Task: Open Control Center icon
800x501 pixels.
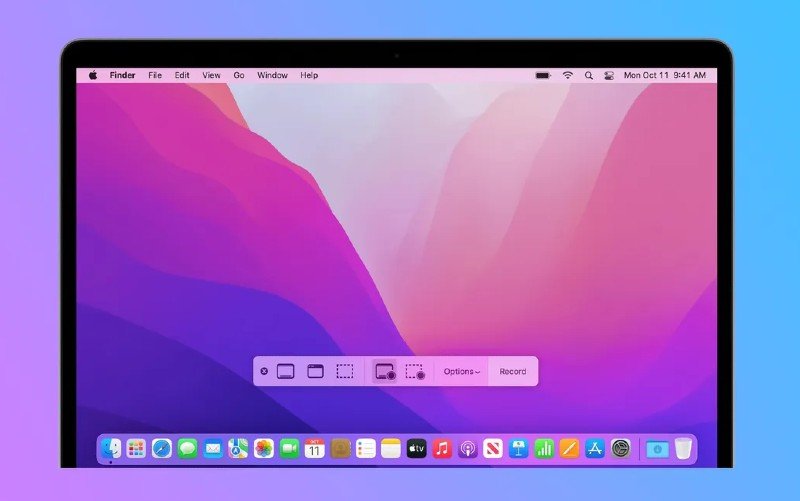Action: tap(609, 76)
